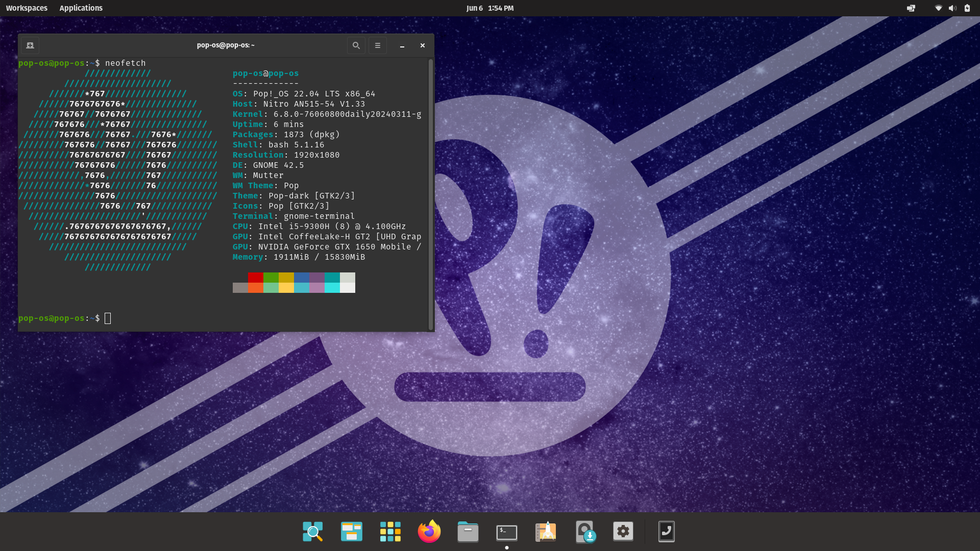Open the tiling window indicator in top bar

pos(911,8)
